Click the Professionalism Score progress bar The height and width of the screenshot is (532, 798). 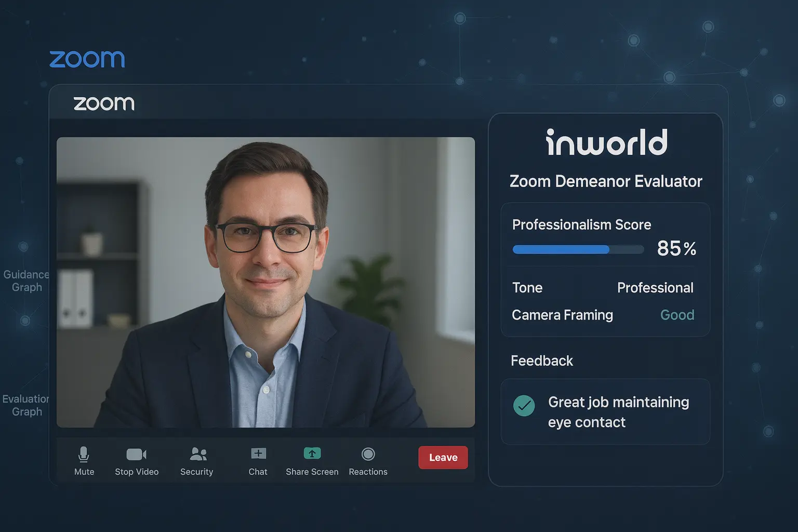[x=578, y=249]
